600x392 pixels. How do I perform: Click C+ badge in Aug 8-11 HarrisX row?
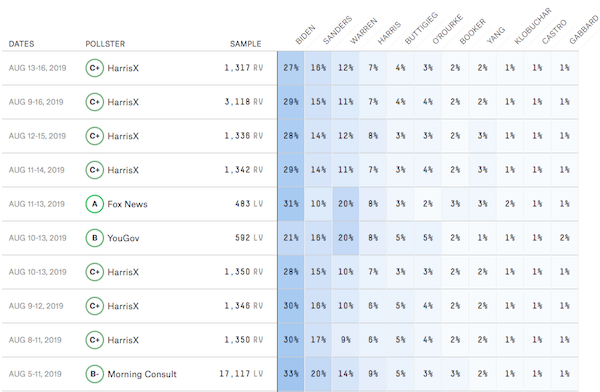click(95, 340)
